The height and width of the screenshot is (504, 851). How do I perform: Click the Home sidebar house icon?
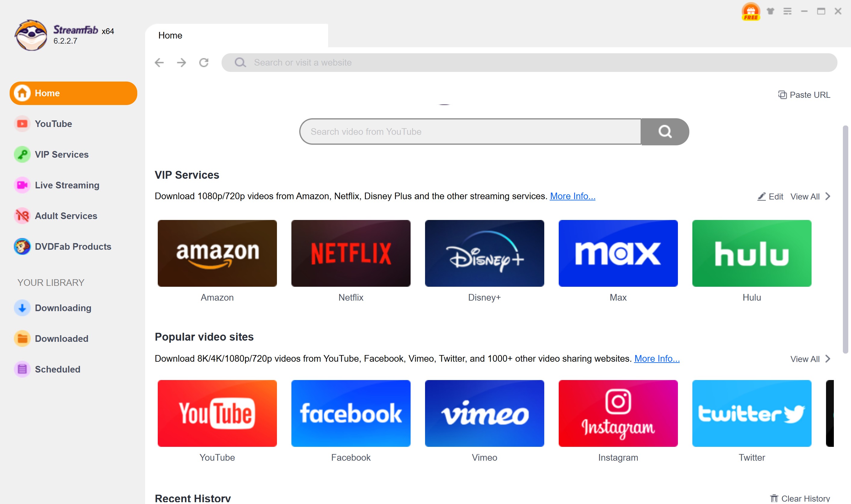point(22,93)
